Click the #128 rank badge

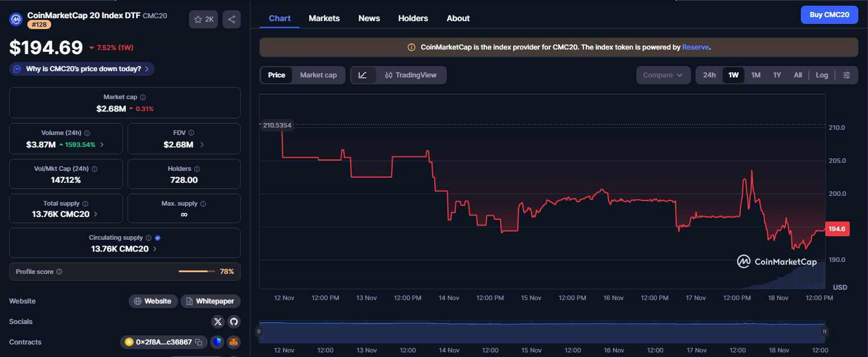click(39, 24)
